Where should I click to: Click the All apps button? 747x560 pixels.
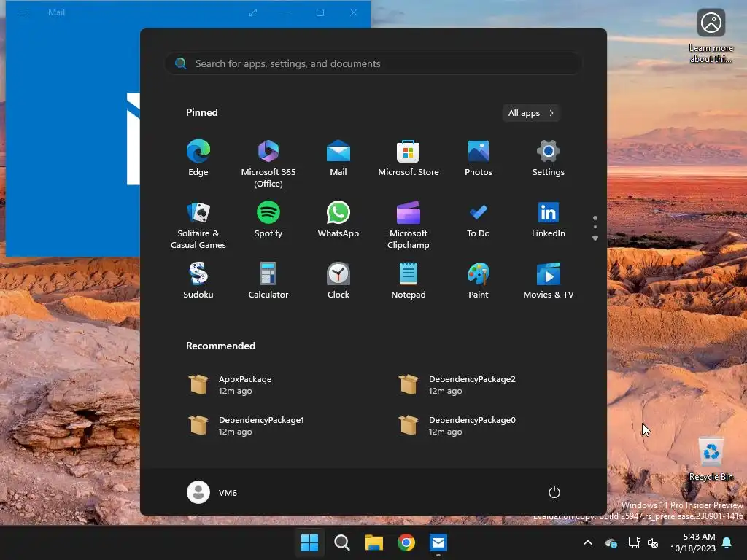click(531, 113)
